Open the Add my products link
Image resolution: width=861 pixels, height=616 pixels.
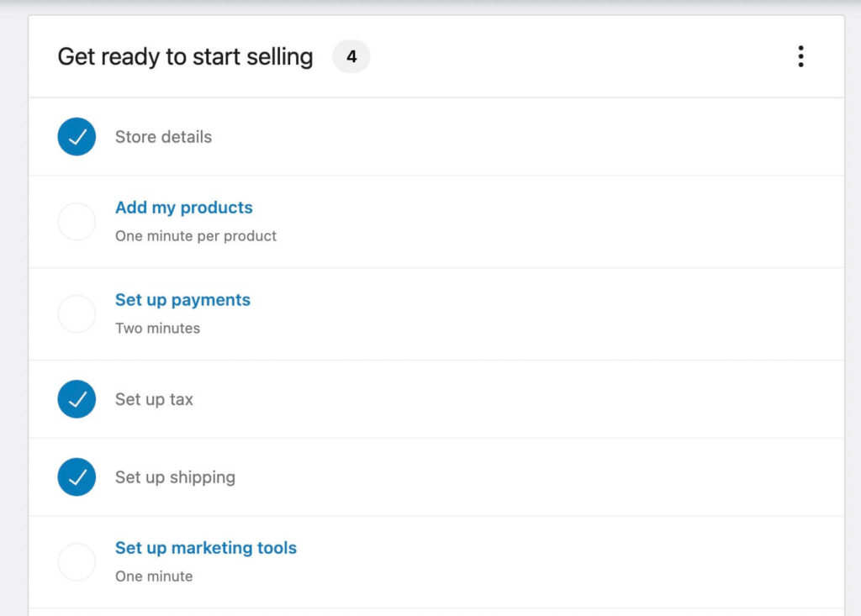184,207
